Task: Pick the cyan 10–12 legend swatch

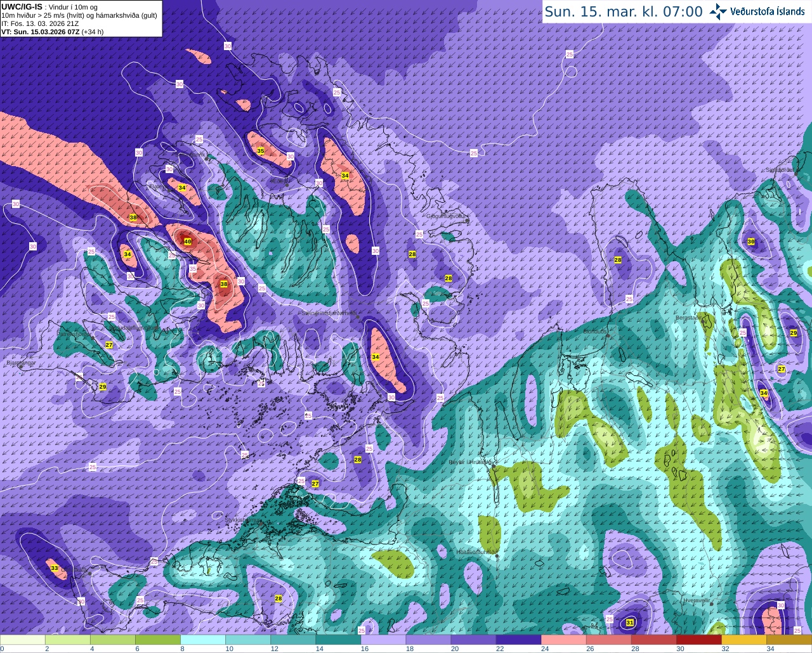Action: click(248, 640)
